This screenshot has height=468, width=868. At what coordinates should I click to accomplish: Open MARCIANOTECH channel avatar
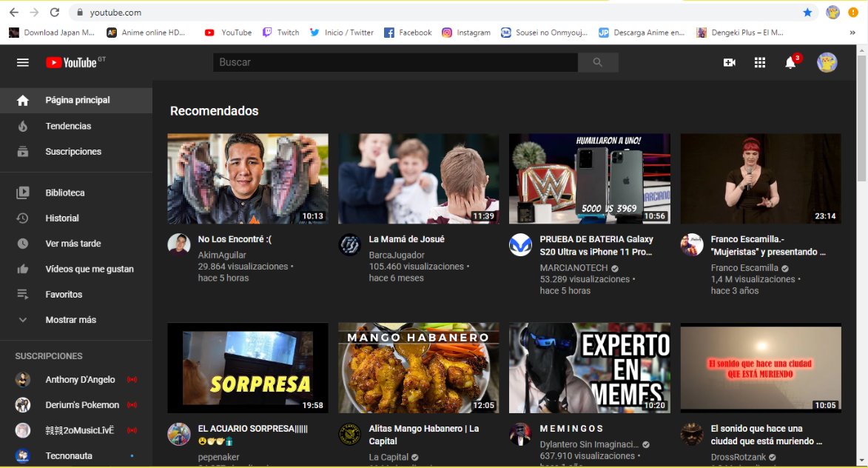520,244
